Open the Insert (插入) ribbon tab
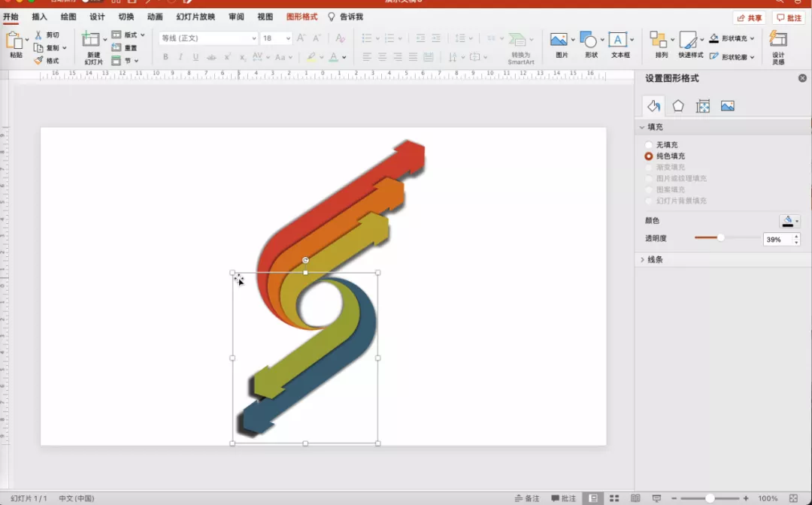Image resolution: width=812 pixels, height=505 pixels. pyautogui.click(x=39, y=17)
